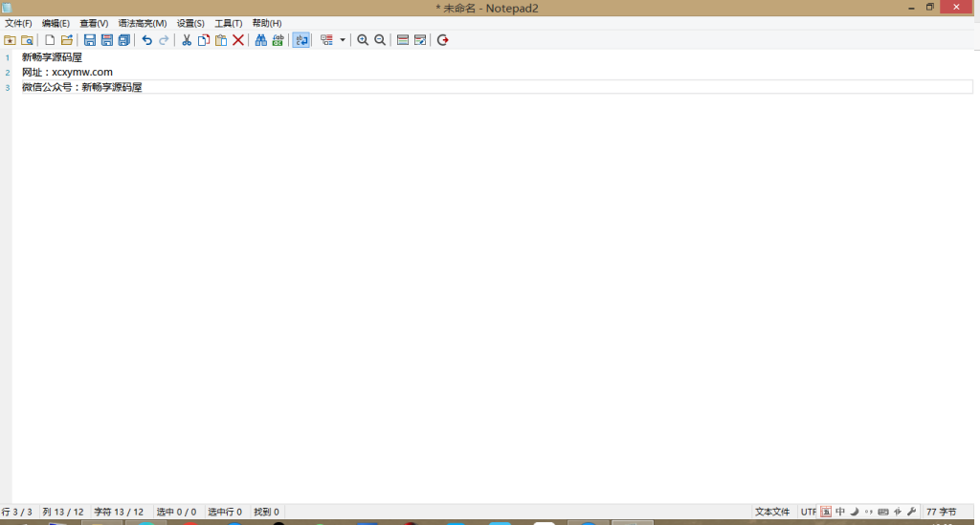Click the Cut scissors icon

pos(187,40)
